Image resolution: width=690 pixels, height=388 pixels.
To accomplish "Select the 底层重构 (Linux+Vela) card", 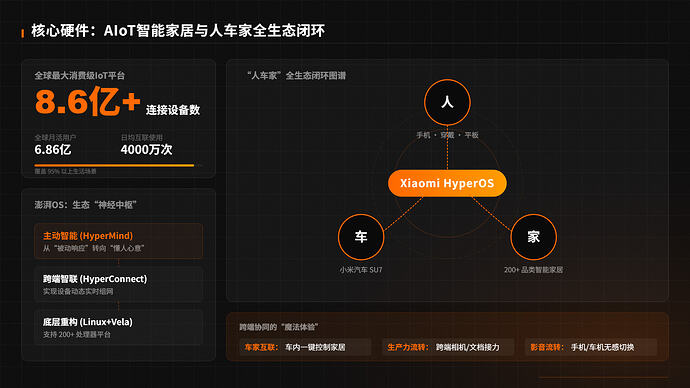I will point(118,327).
